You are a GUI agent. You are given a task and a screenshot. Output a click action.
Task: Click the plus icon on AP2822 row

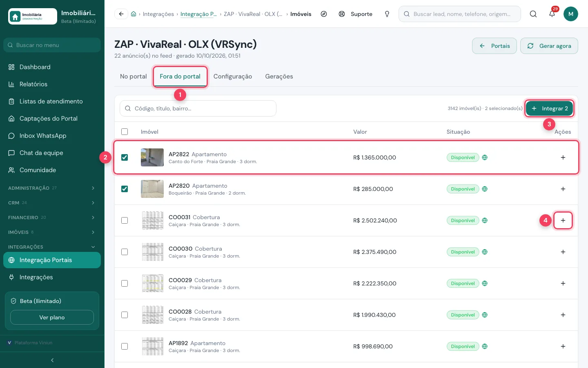[x=563, y=157]
